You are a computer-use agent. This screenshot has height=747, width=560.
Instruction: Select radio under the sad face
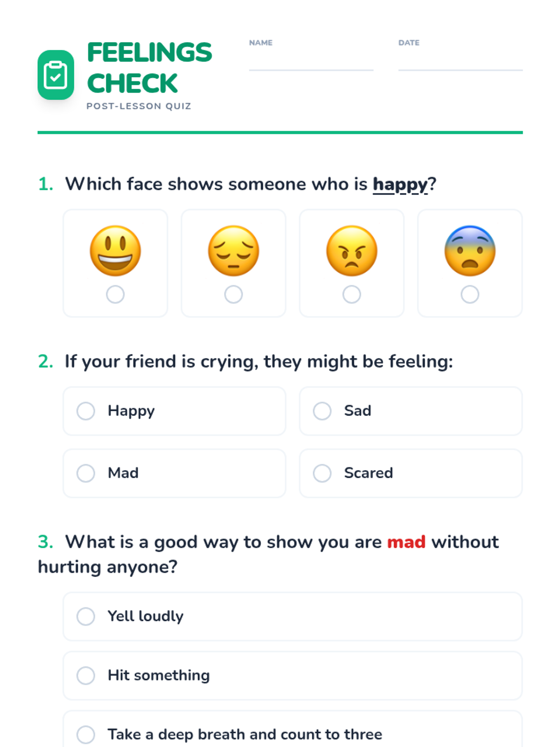[233, 295]
